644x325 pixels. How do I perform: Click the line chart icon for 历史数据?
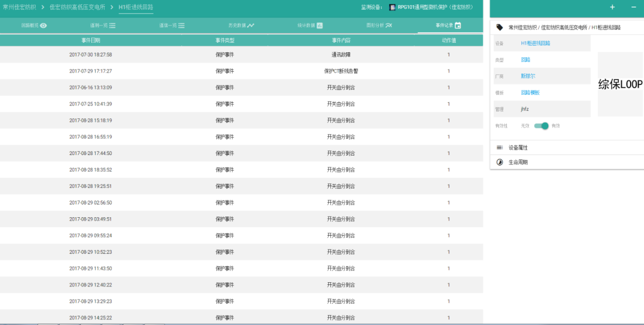tap(251, 26)
